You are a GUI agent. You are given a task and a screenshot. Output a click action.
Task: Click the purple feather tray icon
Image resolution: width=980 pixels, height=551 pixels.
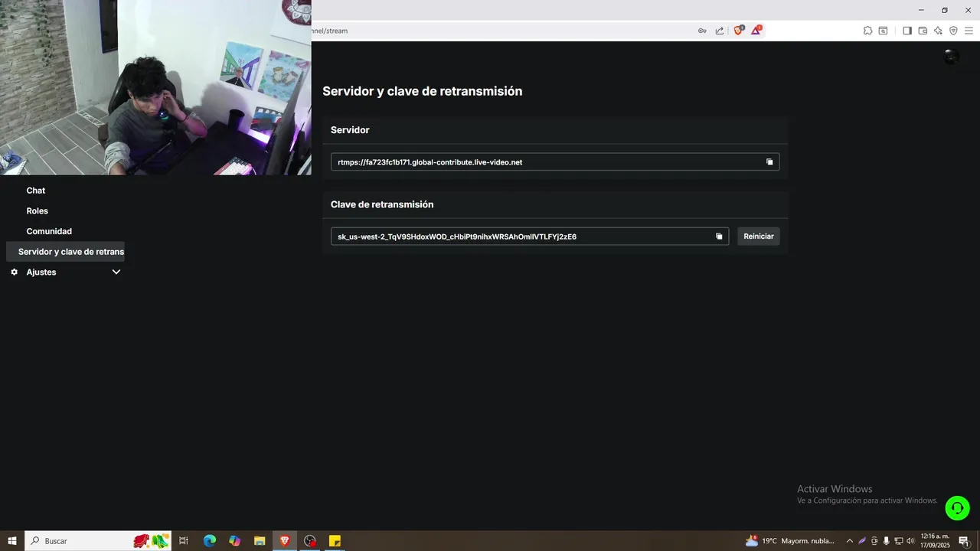pyautogui.click(x=862, y=541)
